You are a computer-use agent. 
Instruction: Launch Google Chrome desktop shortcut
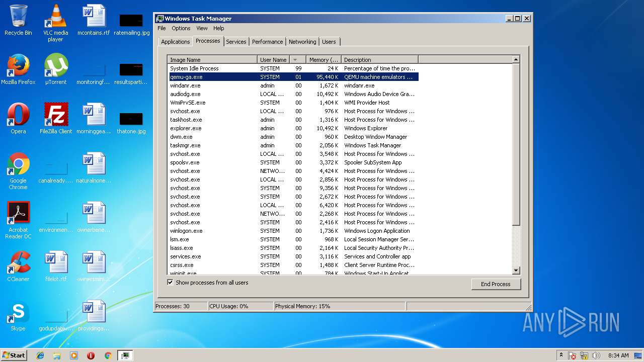point(18,171)
